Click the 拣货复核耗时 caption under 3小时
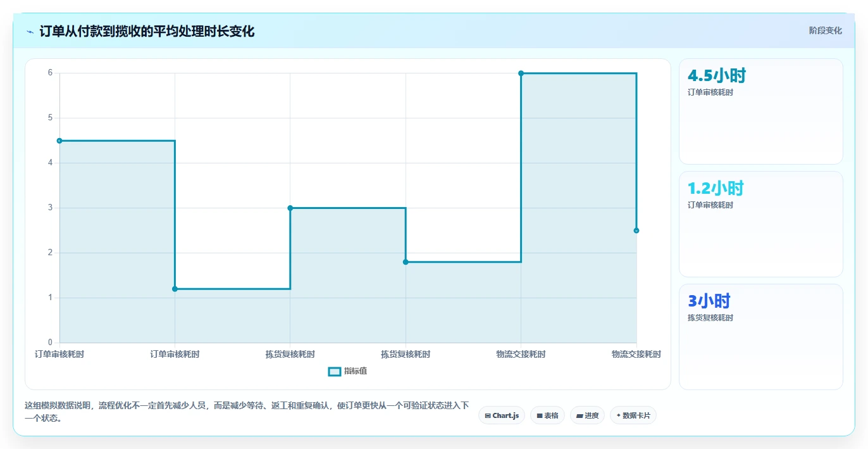Screen dimensions: 868x449 coord(710,318)
